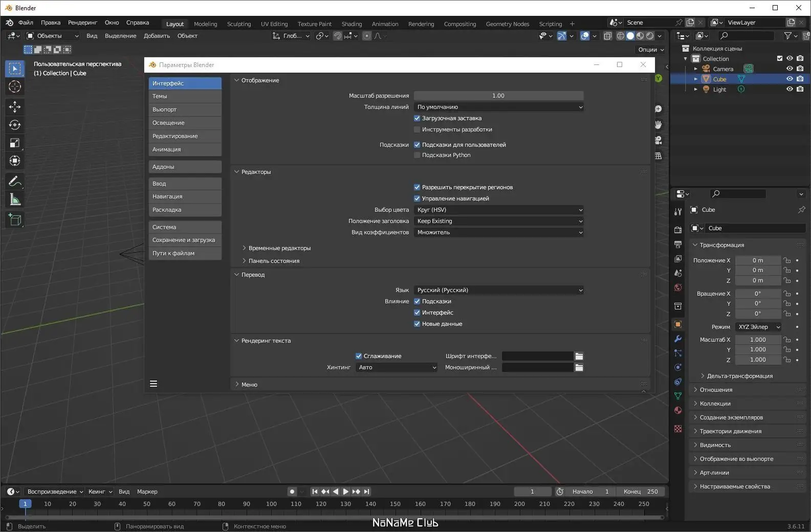811x532 pixels.
Task: Choose the Measure tool
Action: [x=15, y=199]
